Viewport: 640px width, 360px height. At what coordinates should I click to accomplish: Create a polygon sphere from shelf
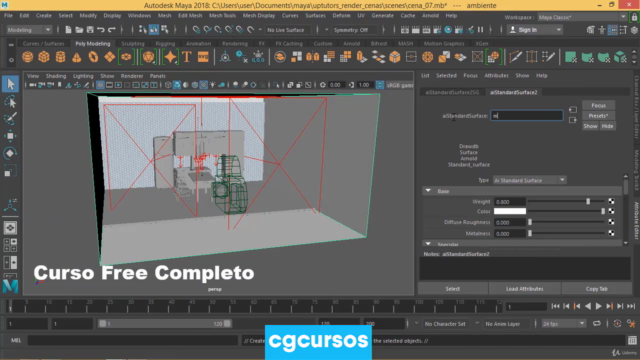[x=28, y=57]
